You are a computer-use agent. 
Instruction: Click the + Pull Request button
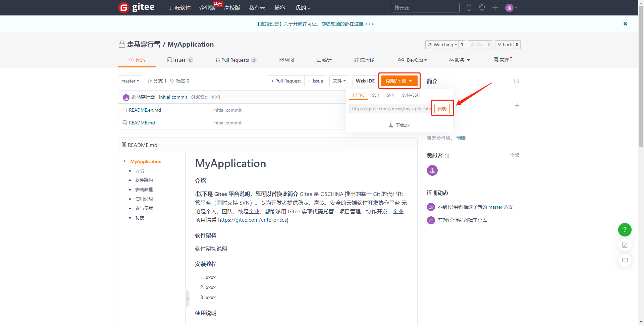click(286, 81)
